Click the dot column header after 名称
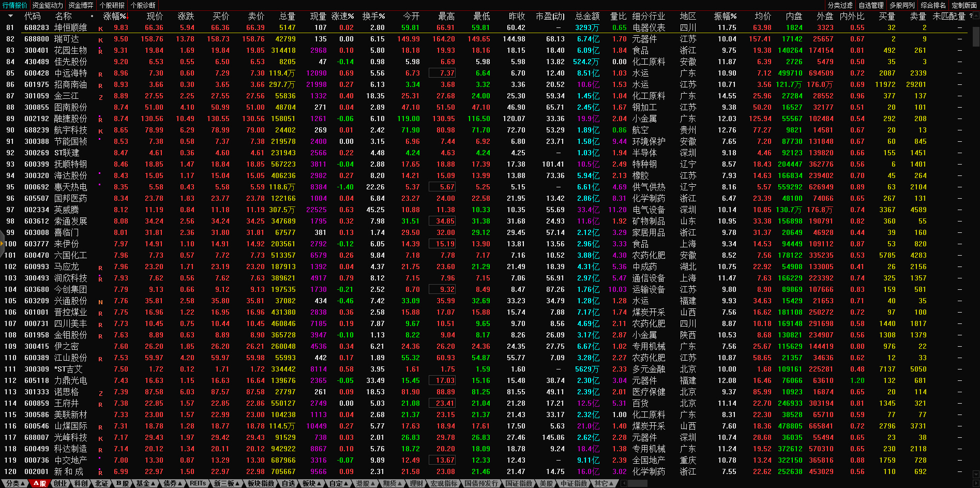This screenshot has height=488, width=980. tap(92, 16)
